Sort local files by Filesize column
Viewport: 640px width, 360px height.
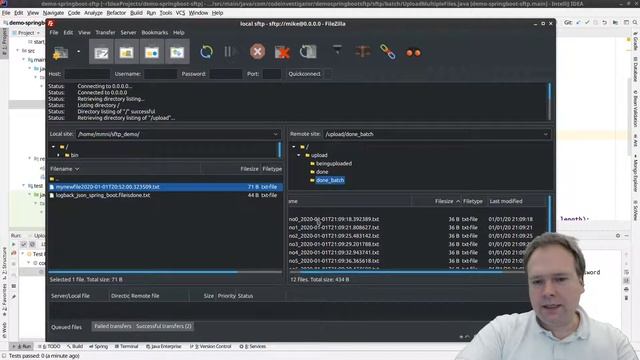click(249, 169)
